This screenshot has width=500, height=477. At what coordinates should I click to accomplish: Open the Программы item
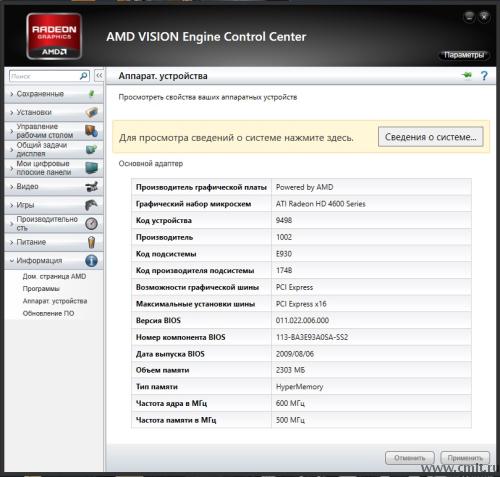pyautogui.click(x=41, y=289)
